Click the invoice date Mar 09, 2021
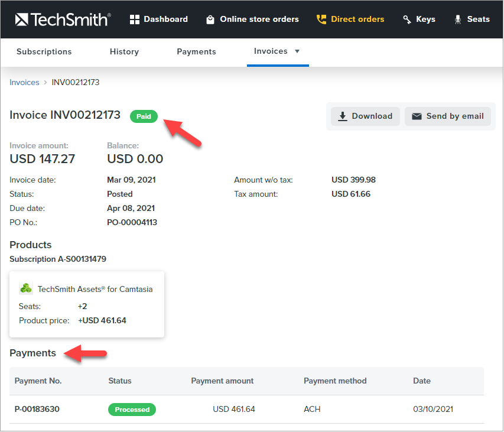This screenshot has height=432, width=504. pyautogui.click(x=131, y=180)
